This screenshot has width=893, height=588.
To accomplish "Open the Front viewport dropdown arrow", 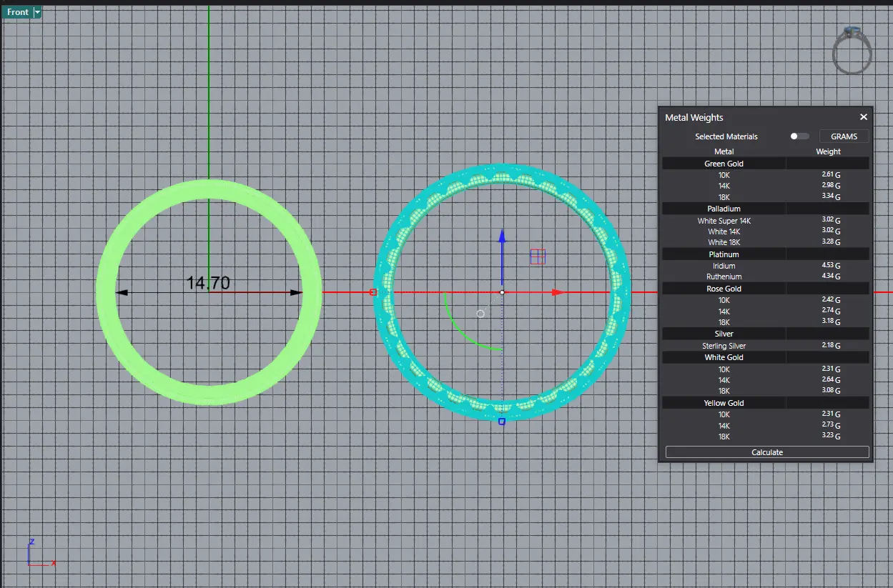I will 37,12.
